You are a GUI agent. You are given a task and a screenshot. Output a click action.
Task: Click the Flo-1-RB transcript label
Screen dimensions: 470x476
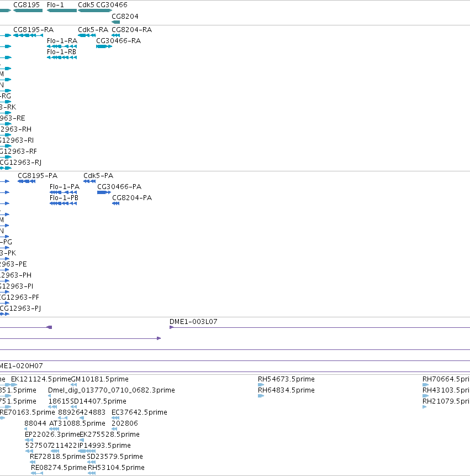coord(61,52)
